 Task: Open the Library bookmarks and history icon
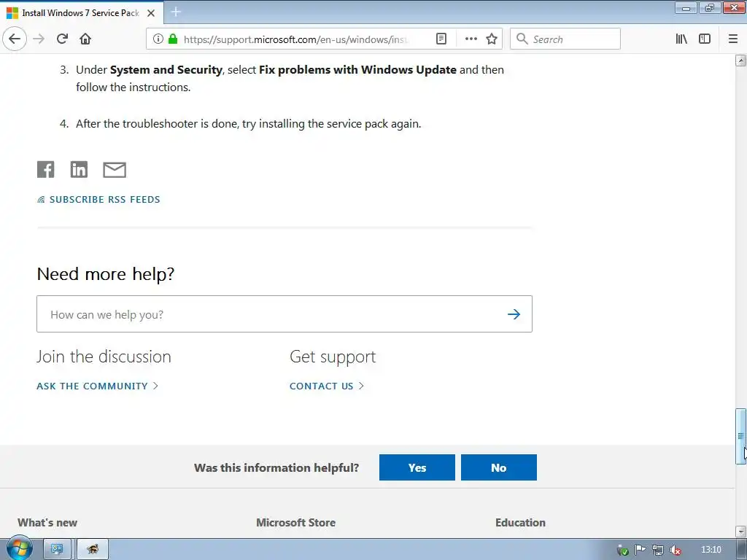(x=681, y=39)
